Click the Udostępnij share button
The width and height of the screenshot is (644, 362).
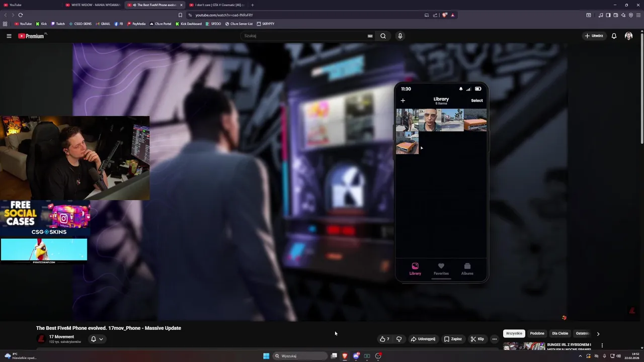point(423,339)
